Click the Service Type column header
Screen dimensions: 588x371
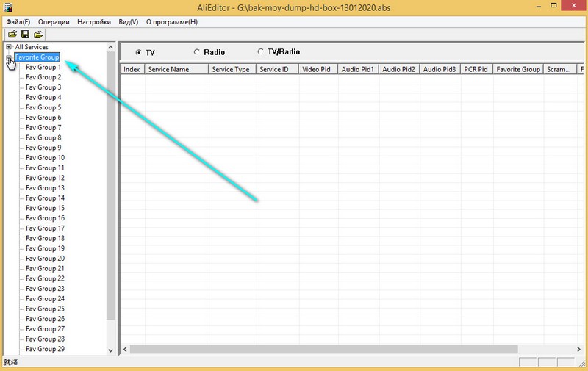[232, 69]
